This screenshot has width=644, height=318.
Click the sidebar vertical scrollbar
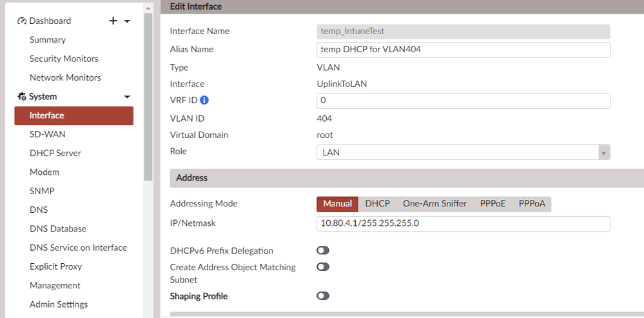click(148, 97)
